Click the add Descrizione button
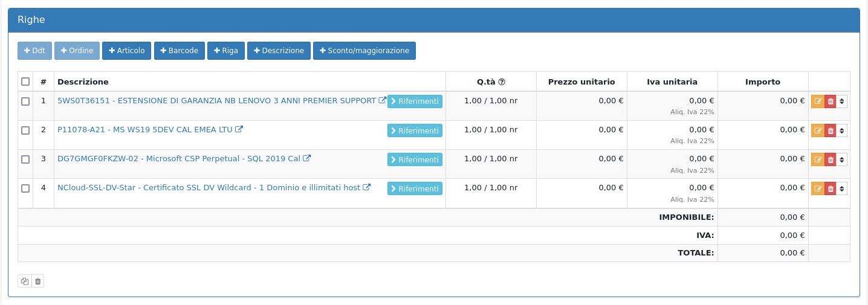The height and width of the screenshot is (305, 868). click(x=279, y=51)
